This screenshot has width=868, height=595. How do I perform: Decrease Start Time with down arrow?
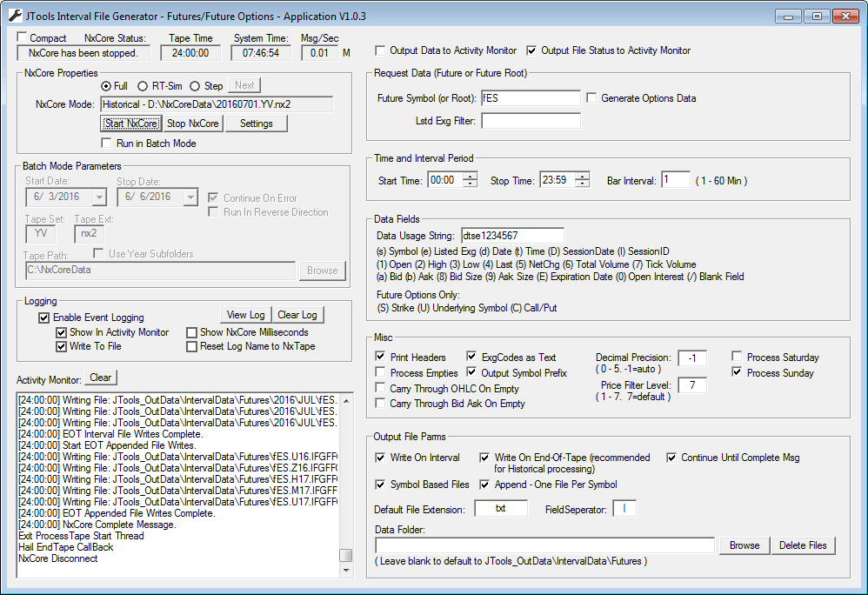471,184
